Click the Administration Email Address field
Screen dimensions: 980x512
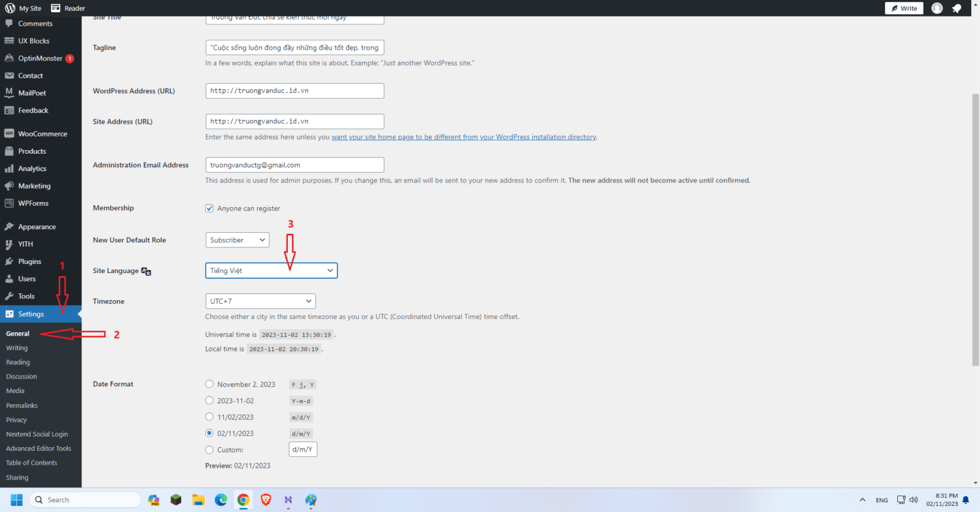pyautogui.click(x=295, y=165)
